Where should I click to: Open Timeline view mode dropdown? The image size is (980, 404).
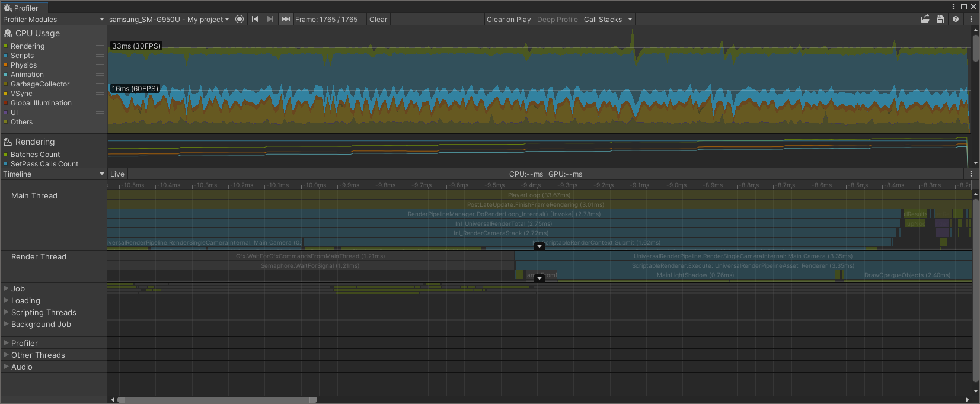pos(53,174)
